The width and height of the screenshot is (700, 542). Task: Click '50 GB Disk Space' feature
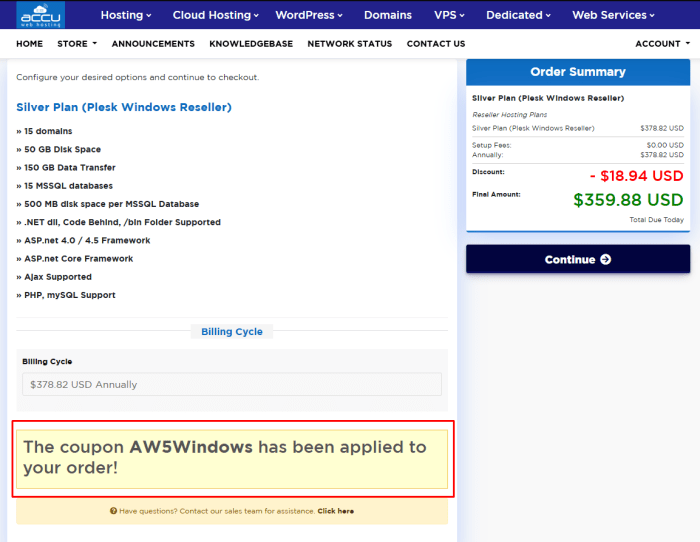[x=58, y=150]
